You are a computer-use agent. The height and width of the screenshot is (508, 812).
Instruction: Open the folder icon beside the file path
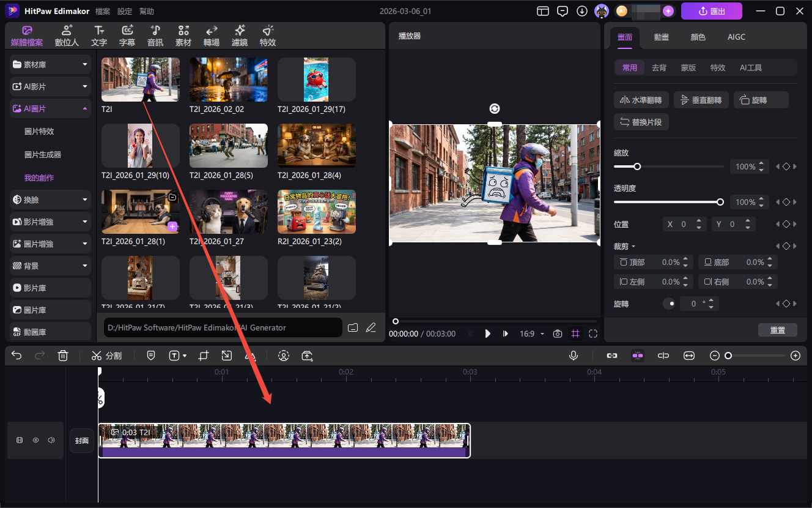[x=353, y=327]
